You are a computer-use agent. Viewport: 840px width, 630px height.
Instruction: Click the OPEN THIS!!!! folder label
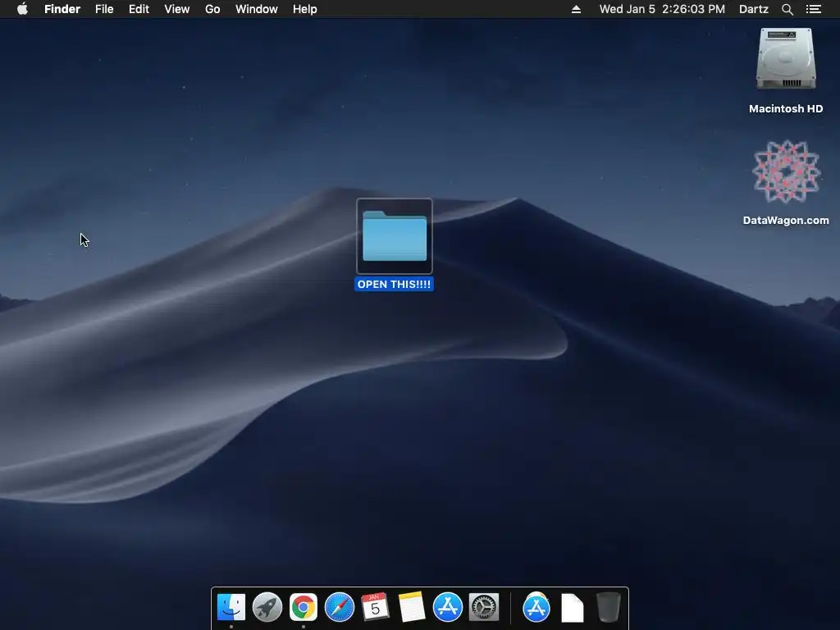tap(395, 284)
